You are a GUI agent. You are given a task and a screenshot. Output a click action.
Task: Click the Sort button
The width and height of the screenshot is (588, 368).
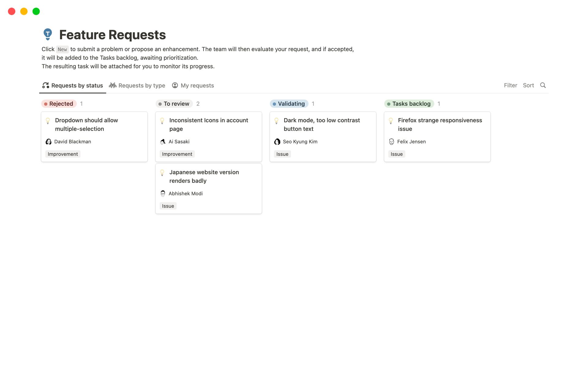(528, 85)
